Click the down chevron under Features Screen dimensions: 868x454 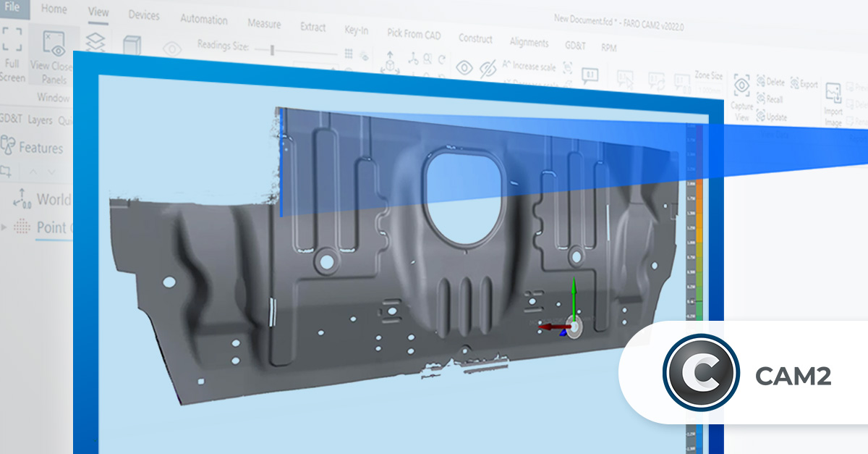pos(51,172)
